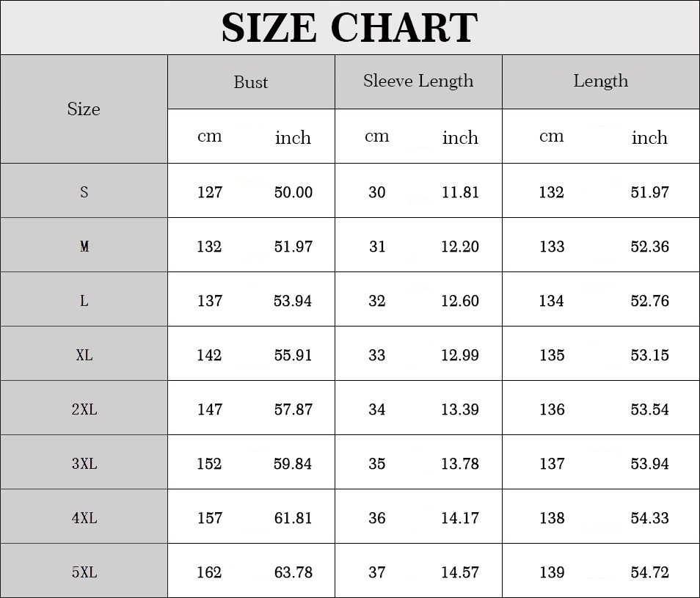Select bust cm value 142
Viewport: 700px width, 598px height.
pos(209,355)
